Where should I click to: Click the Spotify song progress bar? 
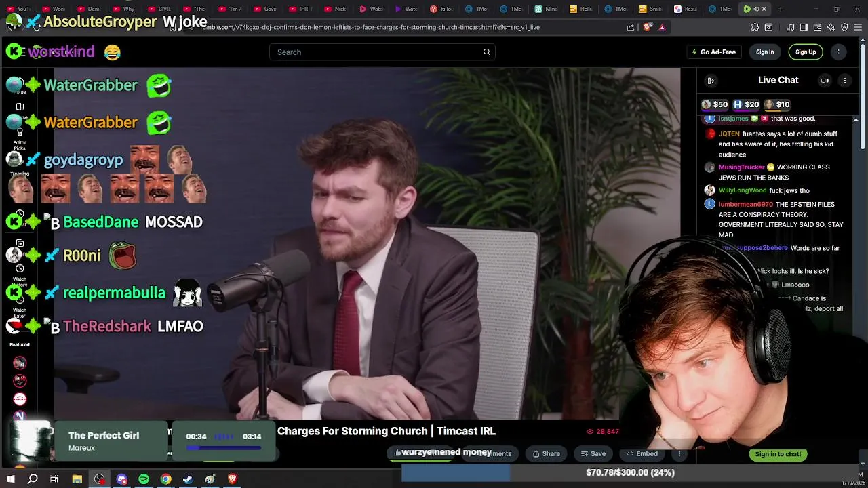click(224, 447)
